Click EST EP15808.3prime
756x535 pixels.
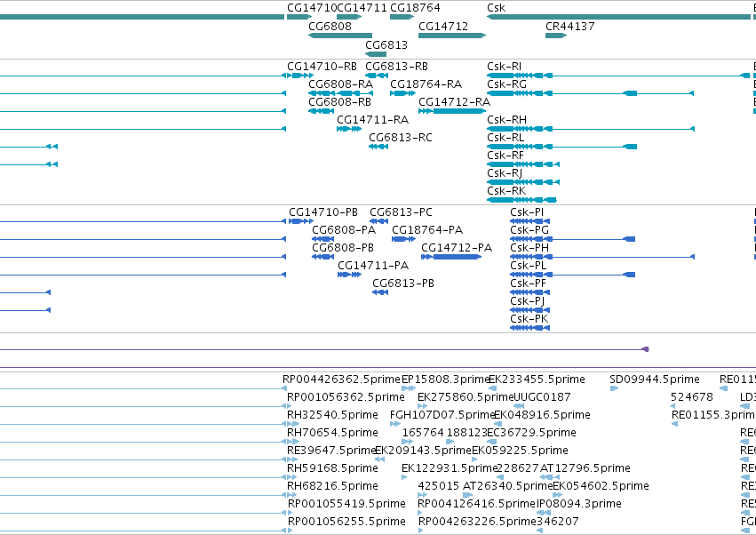click(409, 388)
